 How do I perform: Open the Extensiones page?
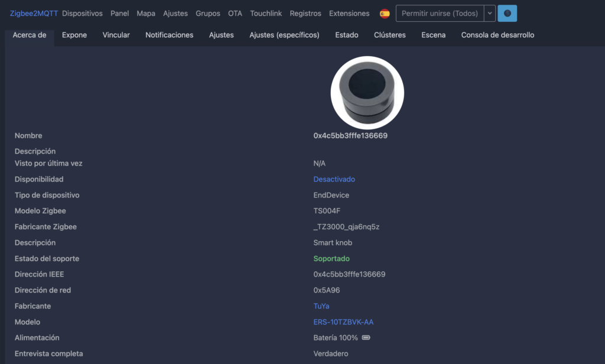point(349,12)
